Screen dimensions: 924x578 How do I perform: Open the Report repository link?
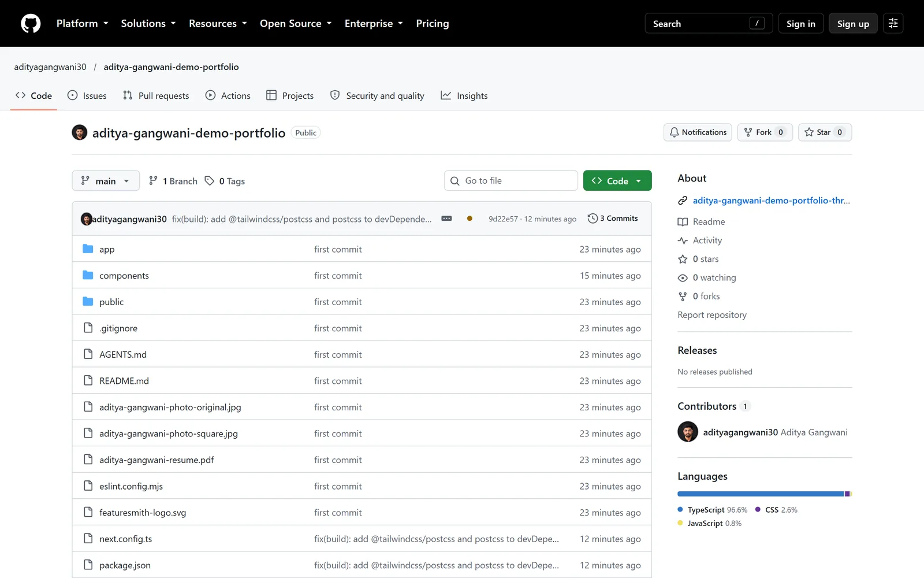[x=712, y=315]
